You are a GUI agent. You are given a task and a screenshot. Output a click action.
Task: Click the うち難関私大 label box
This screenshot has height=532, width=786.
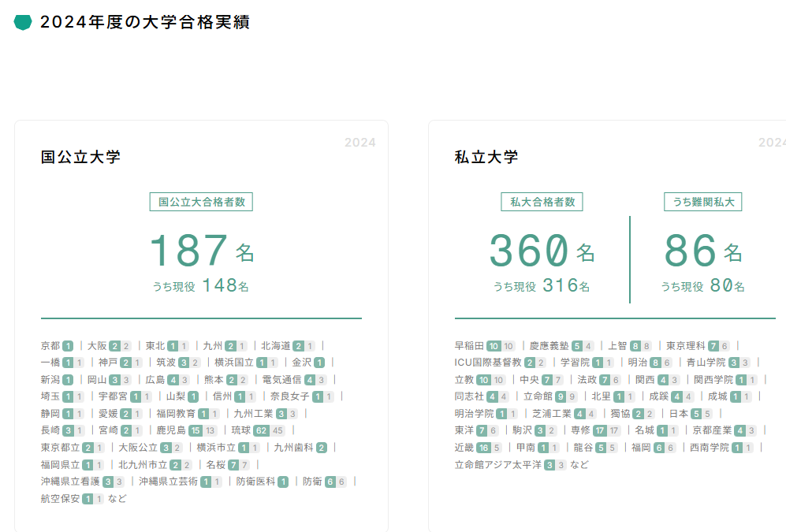tap(702, 202)
